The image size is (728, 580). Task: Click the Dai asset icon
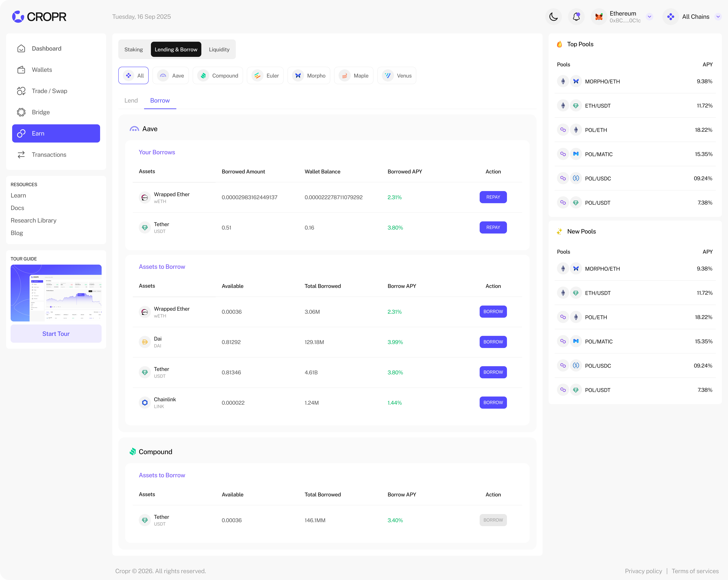click(x=145, y=342)
